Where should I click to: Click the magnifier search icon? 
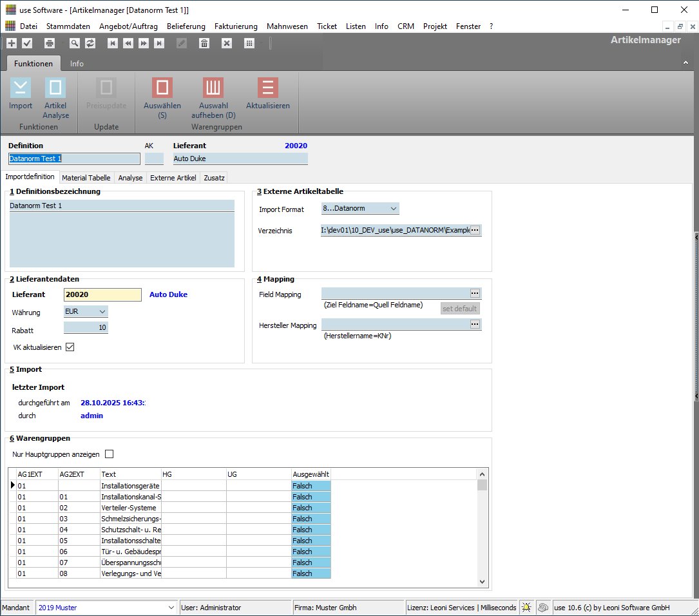click(75, 43)
